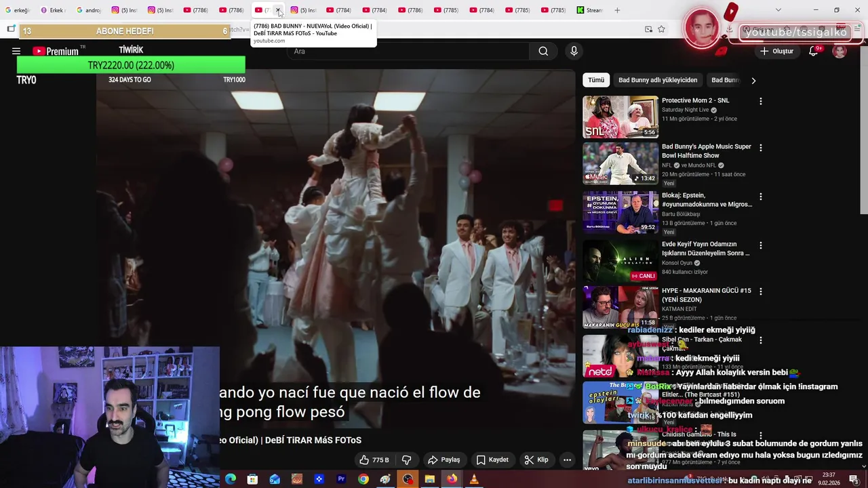The image size is (868, 488).
Task: Create a clip with Klip button
Action: [x=536, y=460]
